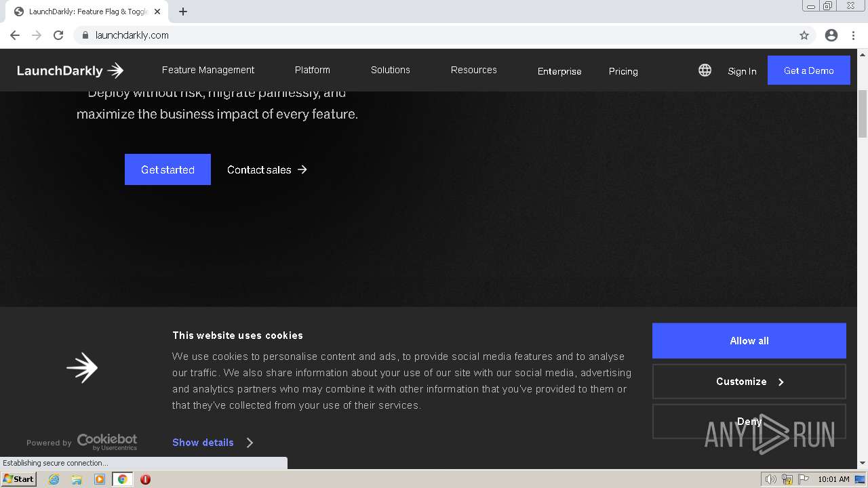Image resolution: width=868 pixels, height=488 pixels.
Task: Accept cookies with Allow all
Action: pyautogui.click(x=749, y=341)
